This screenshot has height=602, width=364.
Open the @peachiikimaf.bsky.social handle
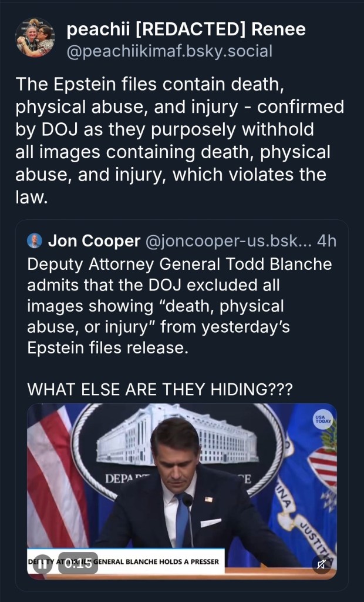coord(170,51)
